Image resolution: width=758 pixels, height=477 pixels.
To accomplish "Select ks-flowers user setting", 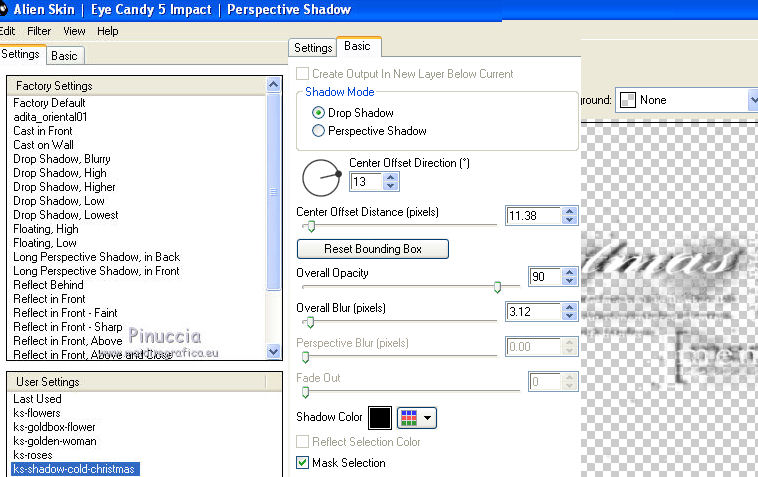I will click(37, 413).
